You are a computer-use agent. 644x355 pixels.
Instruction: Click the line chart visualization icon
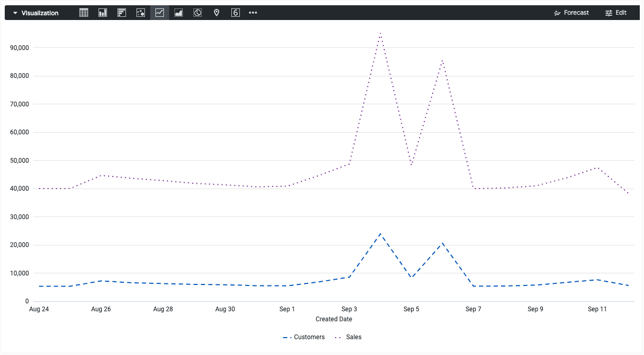pos(160,13)
